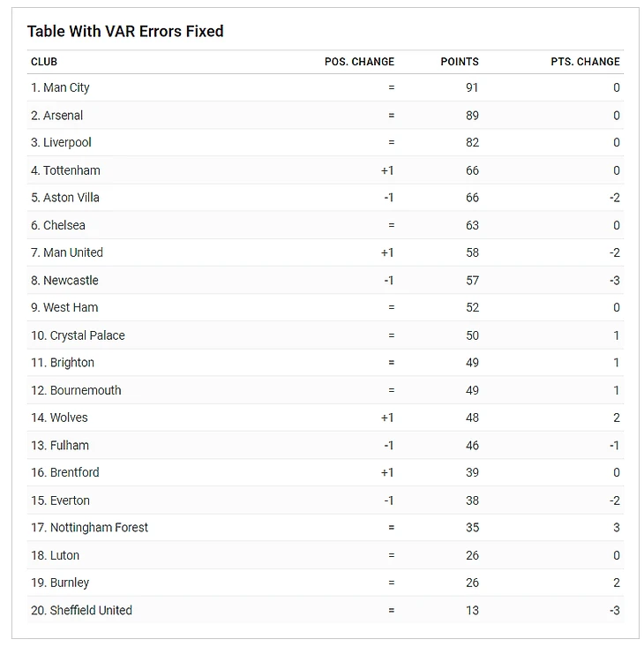The image size is (644, 647).
Task: Click the CLUB column header
Action: click(44, 62)
